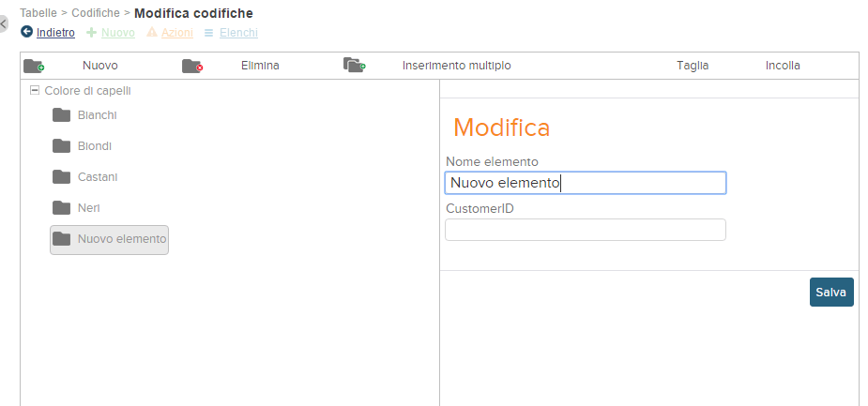Click the Neri folder icon
This screenshot has width=868, height=406.
tap(62, 208)
